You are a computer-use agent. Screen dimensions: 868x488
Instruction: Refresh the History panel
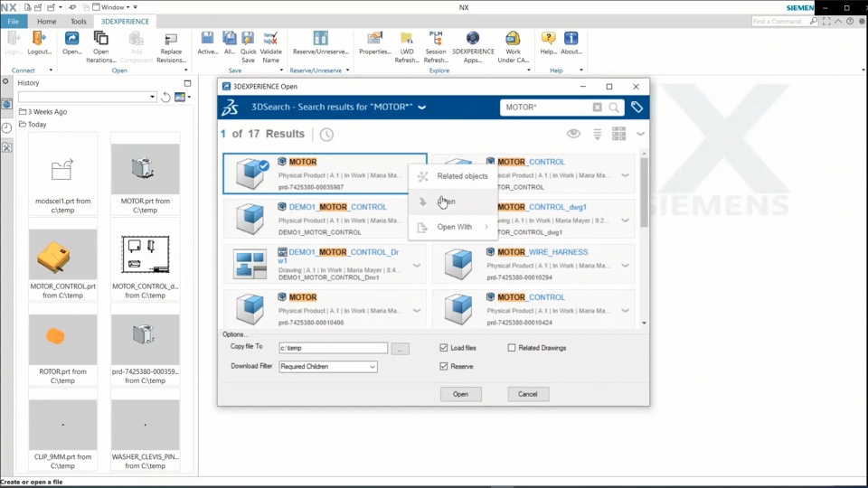point(165,97)
